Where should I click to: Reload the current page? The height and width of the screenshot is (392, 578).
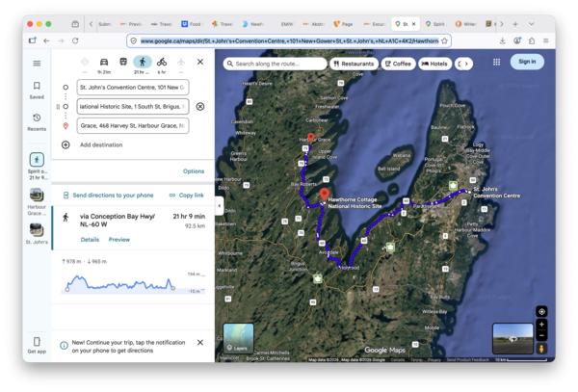click(75, 40)
